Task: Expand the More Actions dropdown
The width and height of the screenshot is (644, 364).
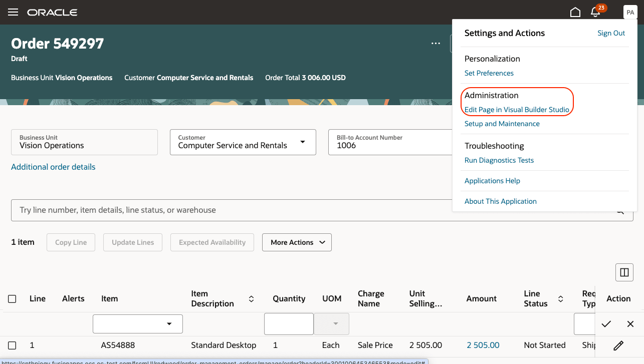Action: pyautogui.click(x=297, y=242)
